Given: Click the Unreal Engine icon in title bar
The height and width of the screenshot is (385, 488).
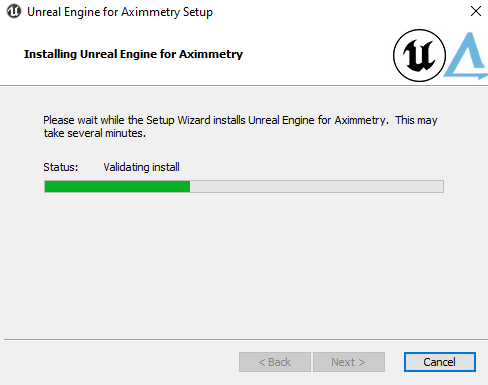Looking at the screenshot, I should point(14,11).
